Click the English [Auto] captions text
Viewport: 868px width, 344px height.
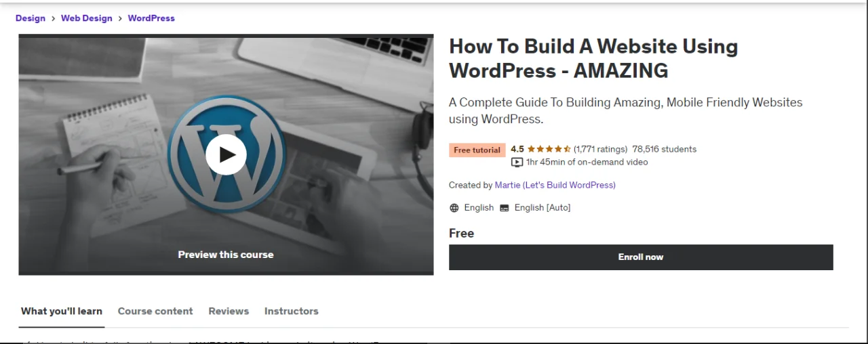(x=542, y=208)
